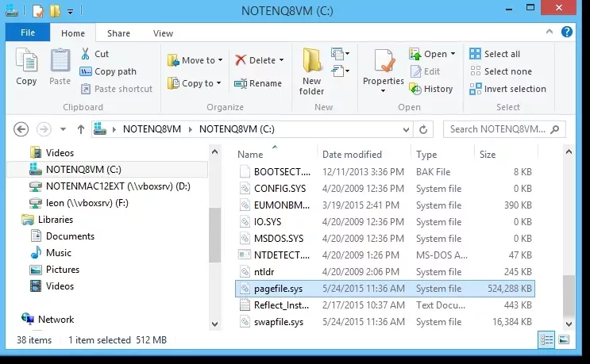The width and height of the screenshot is (590, 364).
Task: Click the NOTENQ8VM computer breadcrumb
Action: [x=152, y=128]
